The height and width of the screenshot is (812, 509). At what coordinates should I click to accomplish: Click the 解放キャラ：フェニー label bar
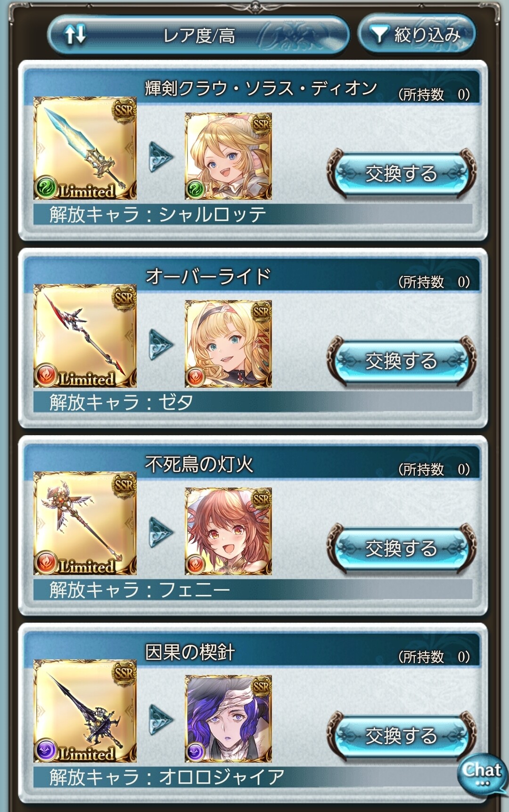click(x=253, y=589)
